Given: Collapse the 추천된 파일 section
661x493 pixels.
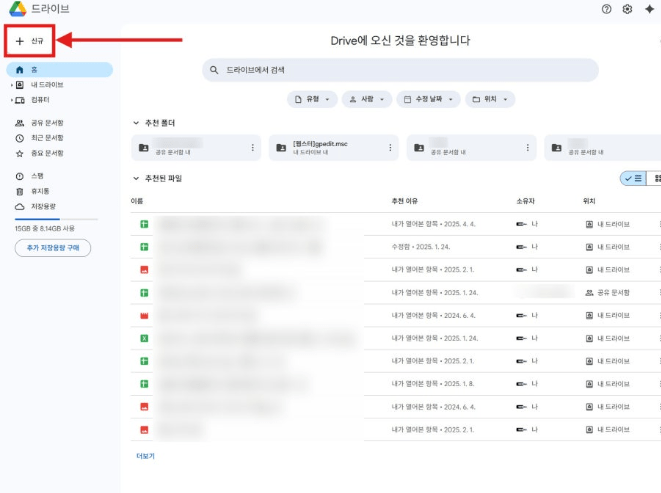Looking at the screenshot, I should tap(136, 178).
